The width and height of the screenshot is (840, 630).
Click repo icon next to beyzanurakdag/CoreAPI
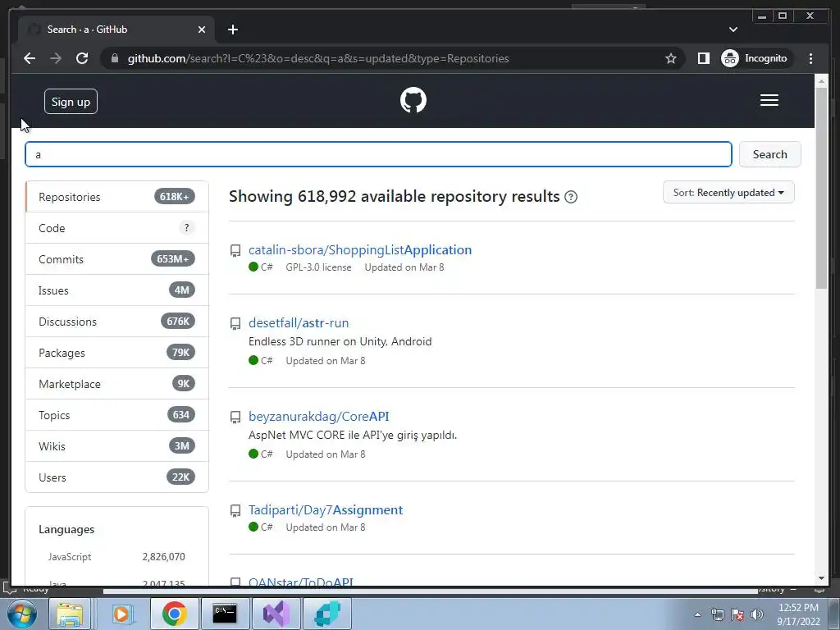235,417
